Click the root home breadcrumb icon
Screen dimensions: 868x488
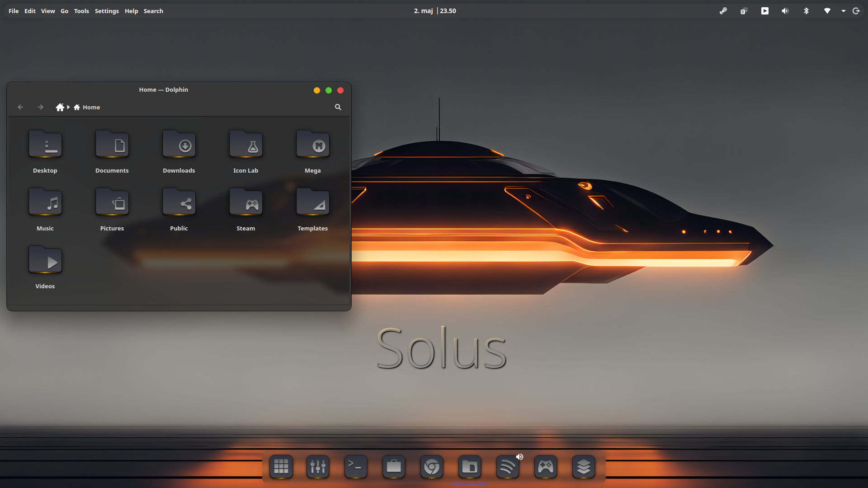[x=60, y=107]
